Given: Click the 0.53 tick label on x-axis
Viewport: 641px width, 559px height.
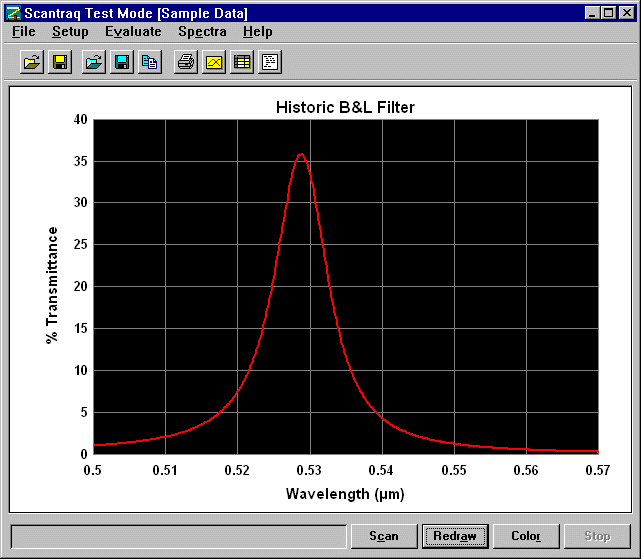Looking at the screenshot, I should (309, 470).
